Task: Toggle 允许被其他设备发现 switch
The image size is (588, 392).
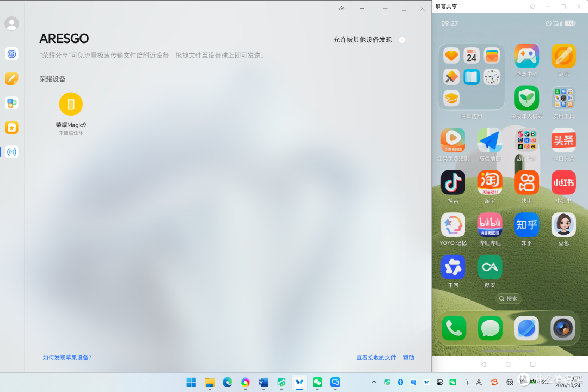Action: (x=402, y=40)
